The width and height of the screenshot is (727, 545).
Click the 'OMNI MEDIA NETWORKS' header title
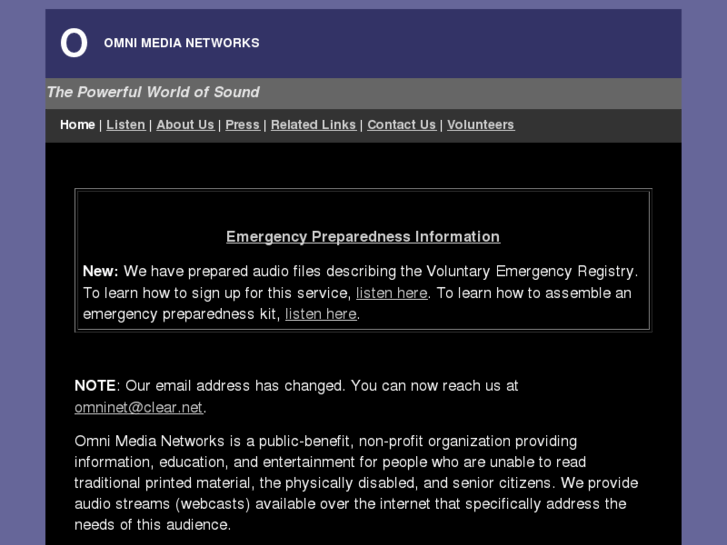coord(182,43)
